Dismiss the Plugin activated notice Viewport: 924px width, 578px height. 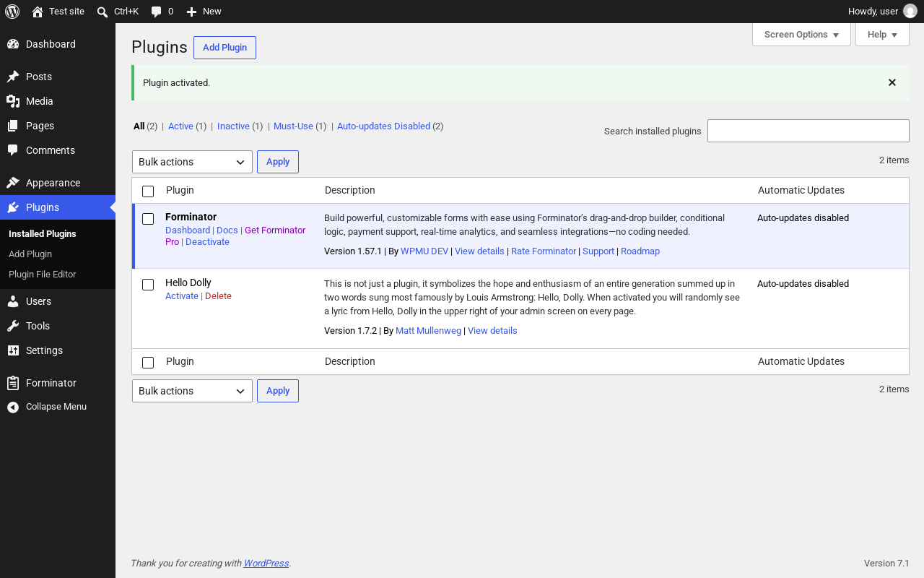click(892, 82)
